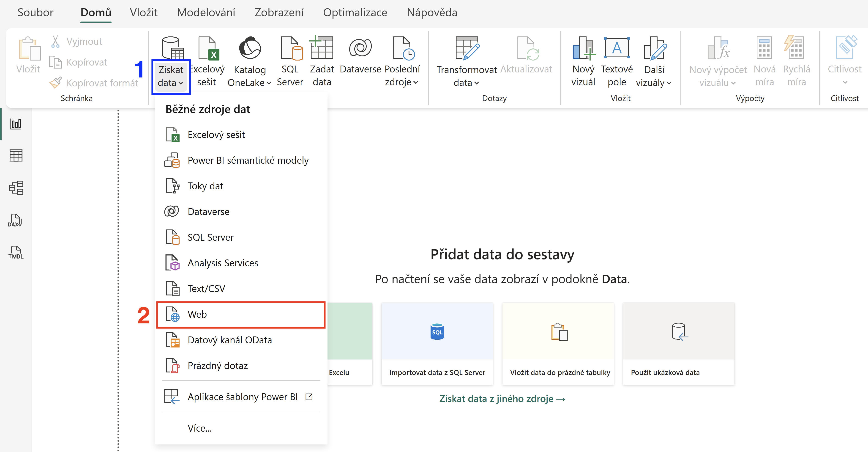This screenshot has height=452, width=868.
Task: Select Toky dat menu entry
Action: point(241,186)
